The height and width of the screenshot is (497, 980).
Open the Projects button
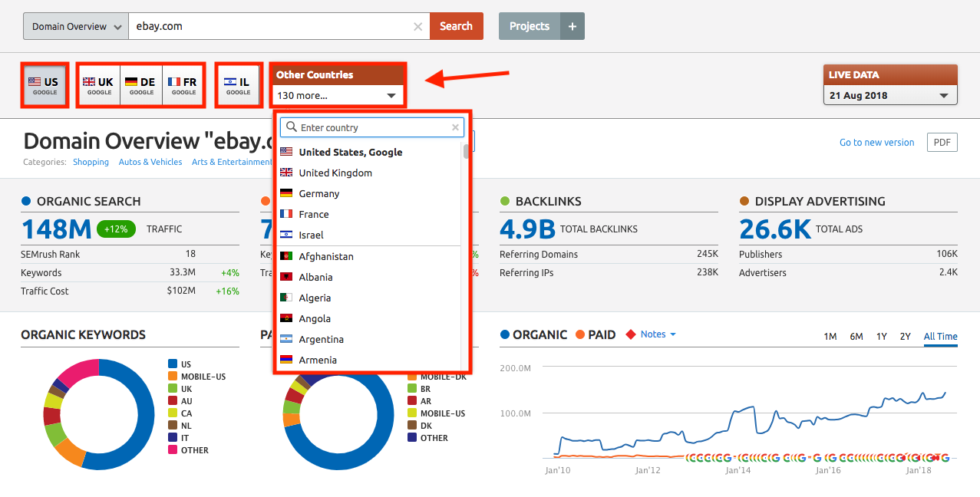click(530, 26)
